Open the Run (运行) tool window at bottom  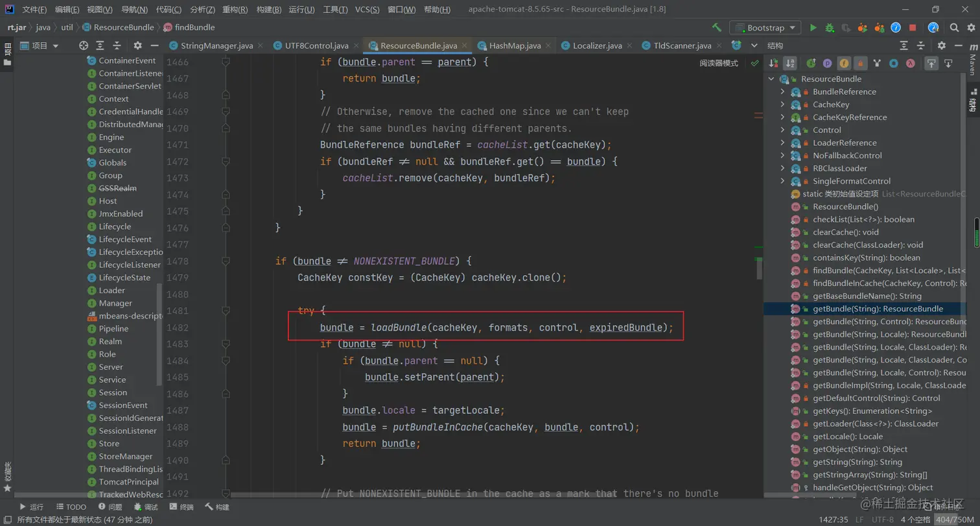(32, 507)
